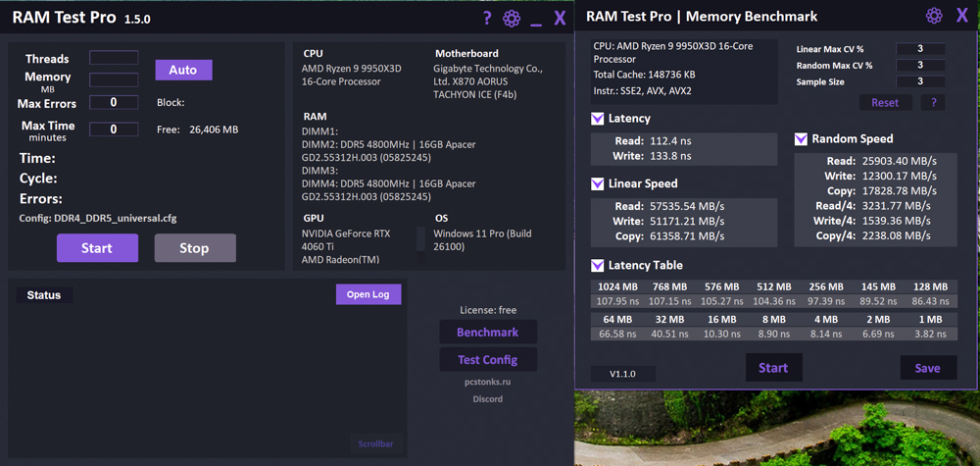Click the 1024 MB table header
This screenshot has width=980, height=466.
pyautogui.click(x=617, y=287)
